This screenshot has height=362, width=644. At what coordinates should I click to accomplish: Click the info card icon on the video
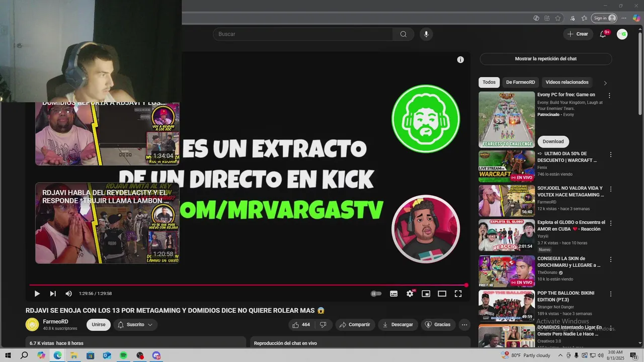tap(460, 60)
